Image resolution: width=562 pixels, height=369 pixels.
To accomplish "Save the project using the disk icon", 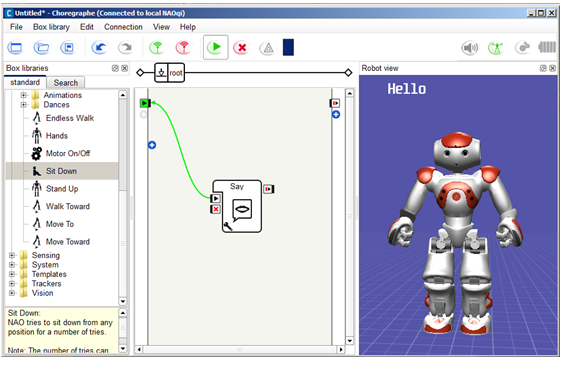I will pyautogui.click(x=68, y=48).
